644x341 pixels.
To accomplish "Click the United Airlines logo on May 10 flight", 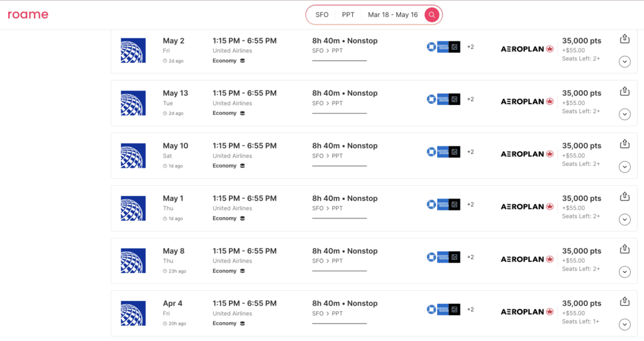I will click(133, 156).
